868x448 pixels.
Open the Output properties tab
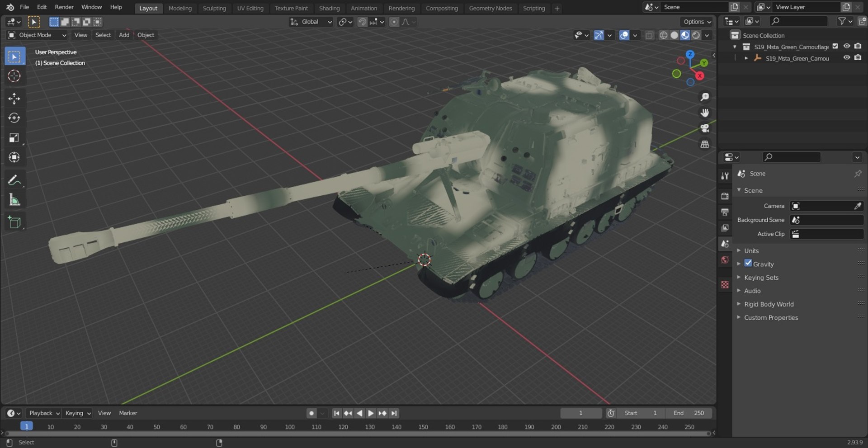pos(725,212)
